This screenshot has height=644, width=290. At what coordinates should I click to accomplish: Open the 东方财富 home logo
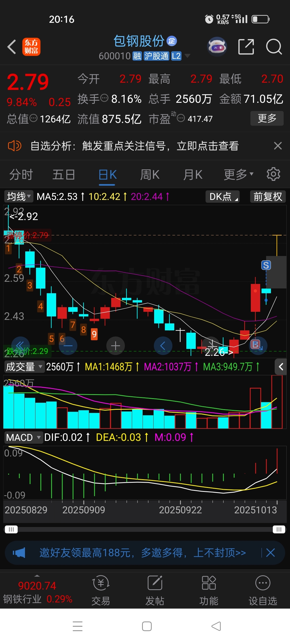click(31, 47)
